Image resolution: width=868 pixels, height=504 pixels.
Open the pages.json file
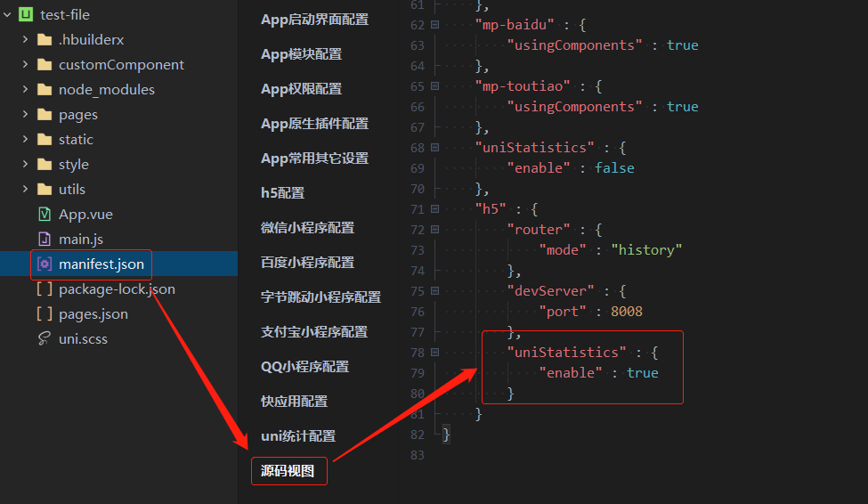click(93, 314)
